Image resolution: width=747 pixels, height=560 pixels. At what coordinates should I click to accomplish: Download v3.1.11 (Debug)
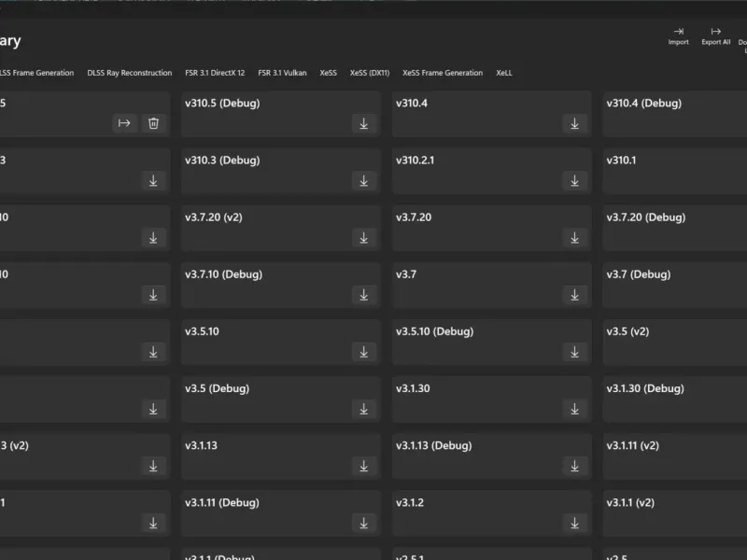pyautogui.click(x=364, y=524)
